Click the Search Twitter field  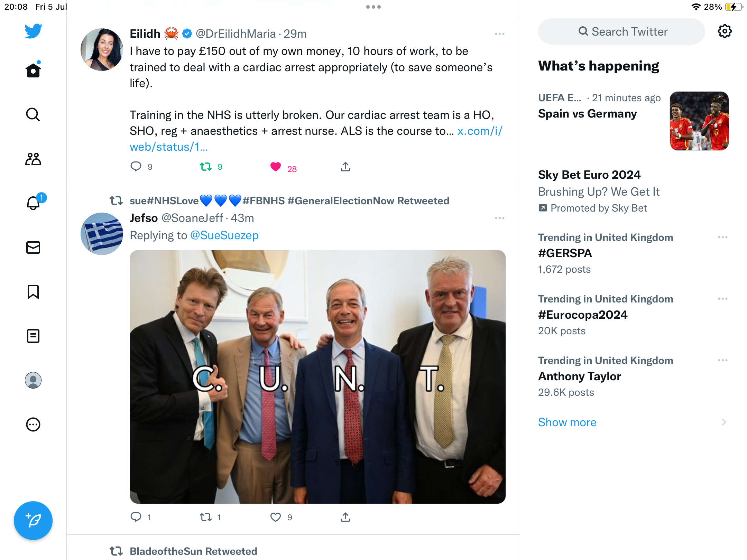coord(622,31)
